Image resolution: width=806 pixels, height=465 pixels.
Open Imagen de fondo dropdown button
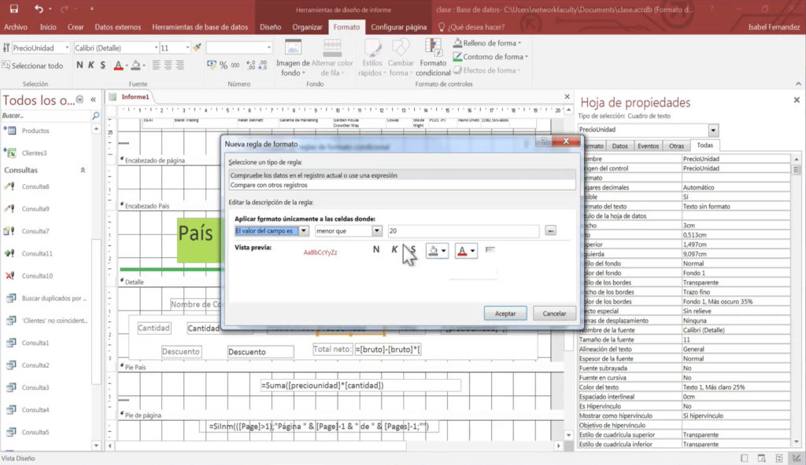click(293, 58)
